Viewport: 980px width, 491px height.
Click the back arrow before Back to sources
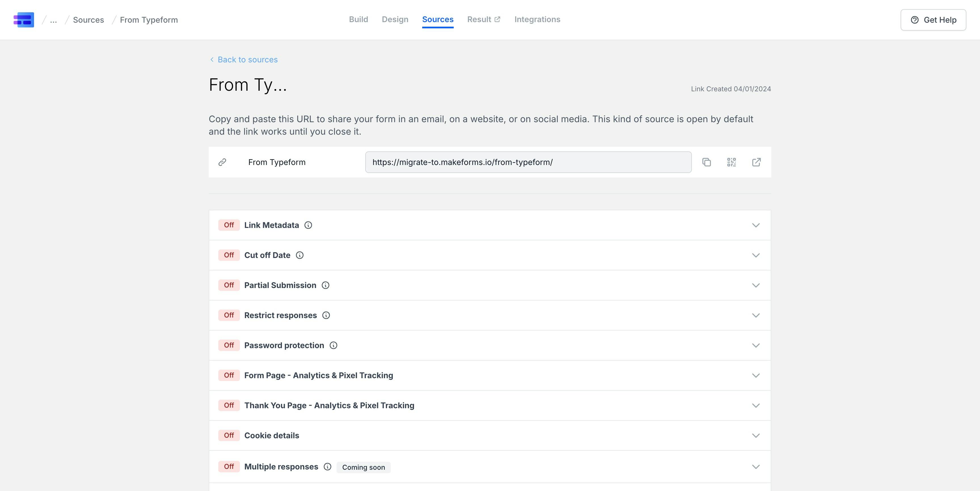(212, 60)
